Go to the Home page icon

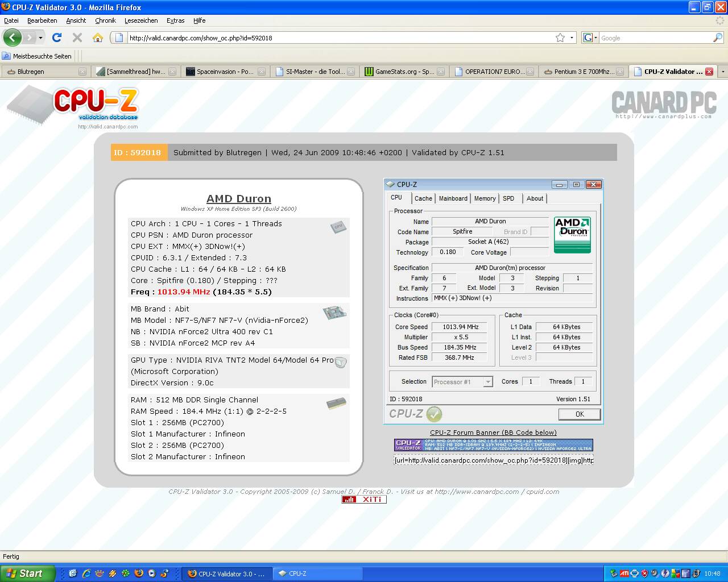tap(98, 38)
